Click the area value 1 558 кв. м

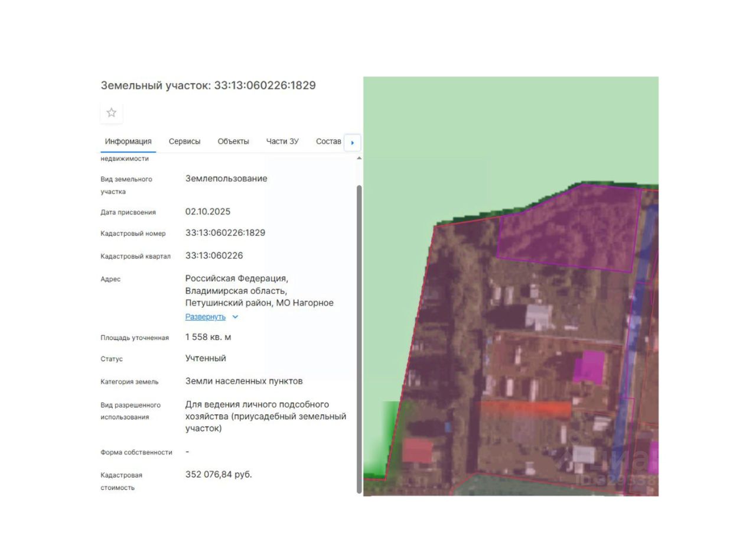(208, 337)
